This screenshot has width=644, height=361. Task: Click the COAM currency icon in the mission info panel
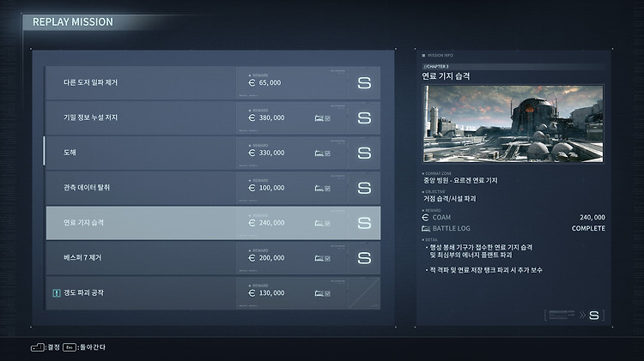[x=426, y=218]
